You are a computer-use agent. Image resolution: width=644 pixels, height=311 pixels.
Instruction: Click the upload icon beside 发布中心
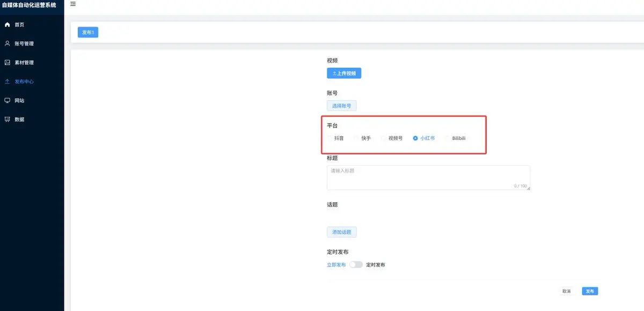click(x=8, y=82)
